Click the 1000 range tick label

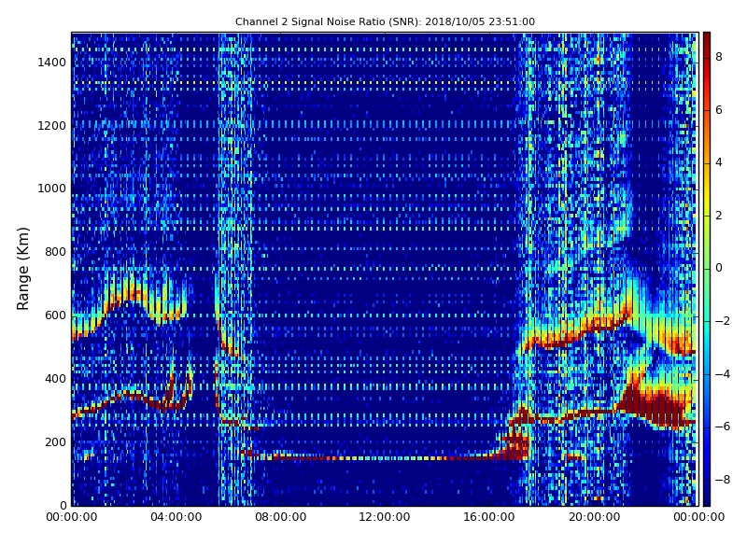coord(52,189)
